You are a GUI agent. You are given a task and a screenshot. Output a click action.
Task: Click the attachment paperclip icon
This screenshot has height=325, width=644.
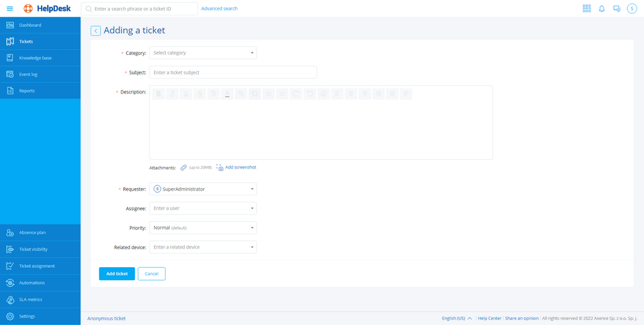tap(183, 167)
